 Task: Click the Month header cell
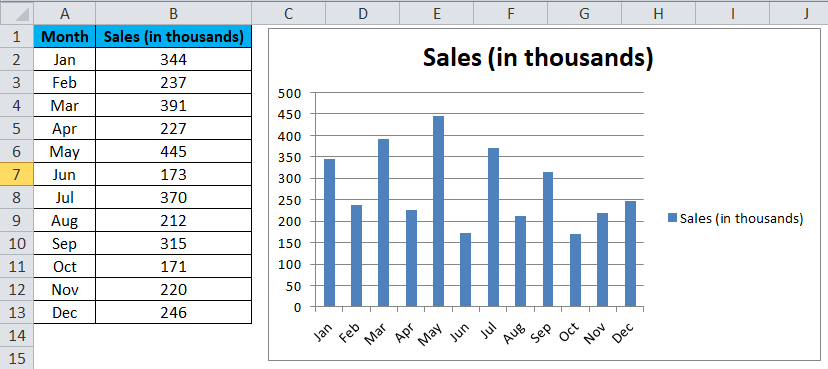coord(65,36)
